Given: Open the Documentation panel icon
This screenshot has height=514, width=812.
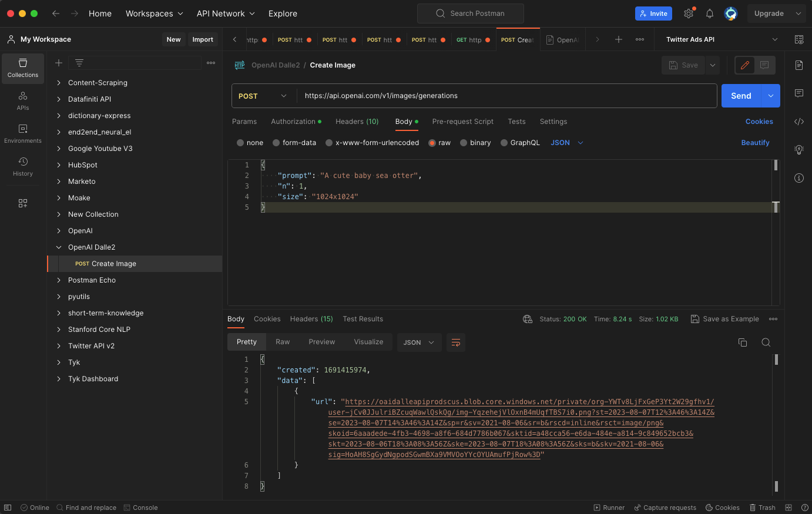Looking at the screenshot, I should [x=799, y=65].
